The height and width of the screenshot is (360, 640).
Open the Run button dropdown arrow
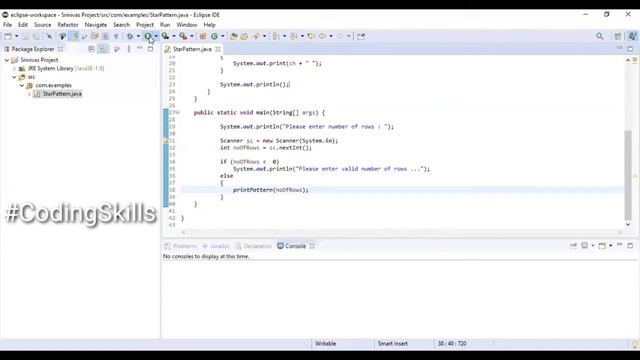pos(156,36)
